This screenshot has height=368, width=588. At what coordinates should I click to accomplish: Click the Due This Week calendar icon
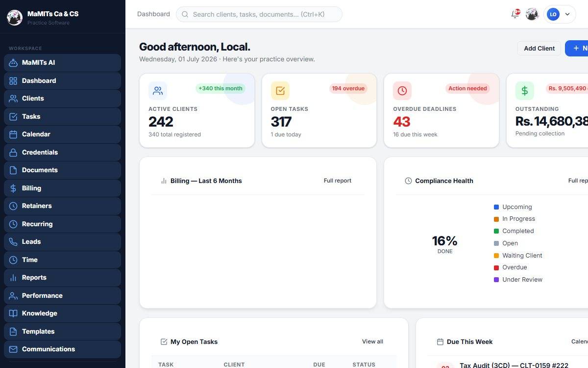(440, 342)
